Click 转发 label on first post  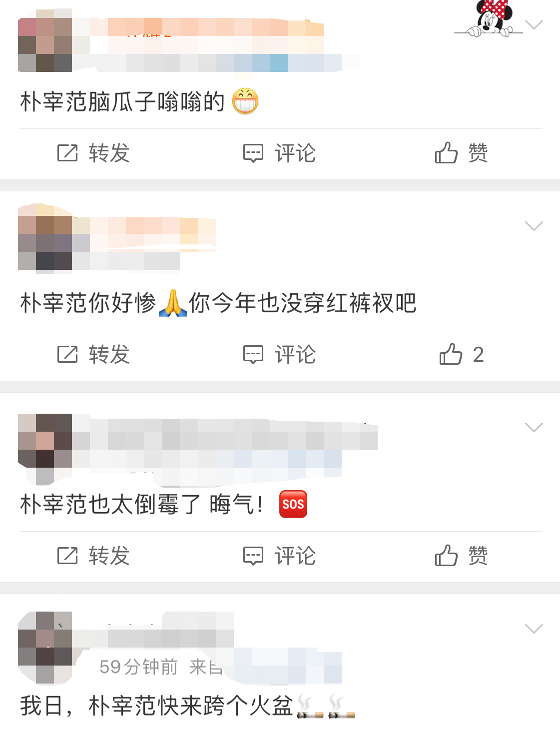click(x=109, y=153)
